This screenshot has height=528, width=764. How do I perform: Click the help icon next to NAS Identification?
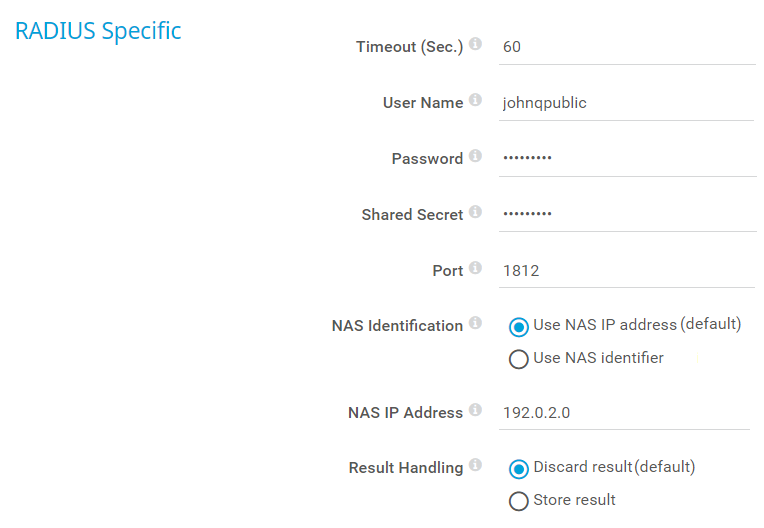(475, 324)
